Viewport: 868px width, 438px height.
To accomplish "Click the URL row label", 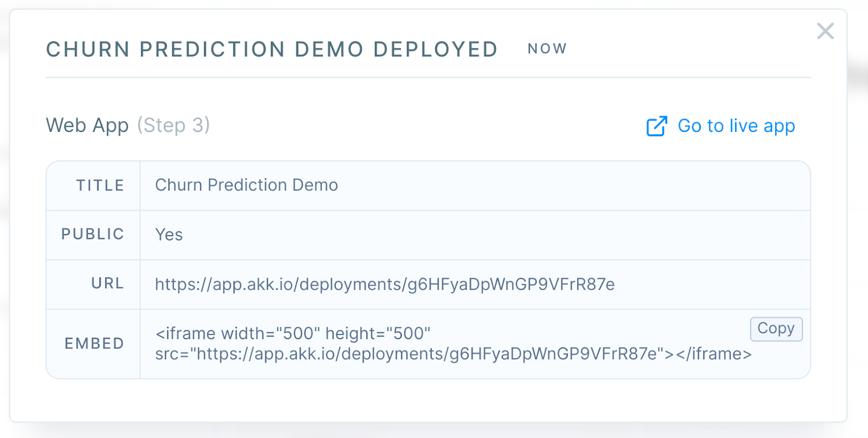I will coord(107,283).
